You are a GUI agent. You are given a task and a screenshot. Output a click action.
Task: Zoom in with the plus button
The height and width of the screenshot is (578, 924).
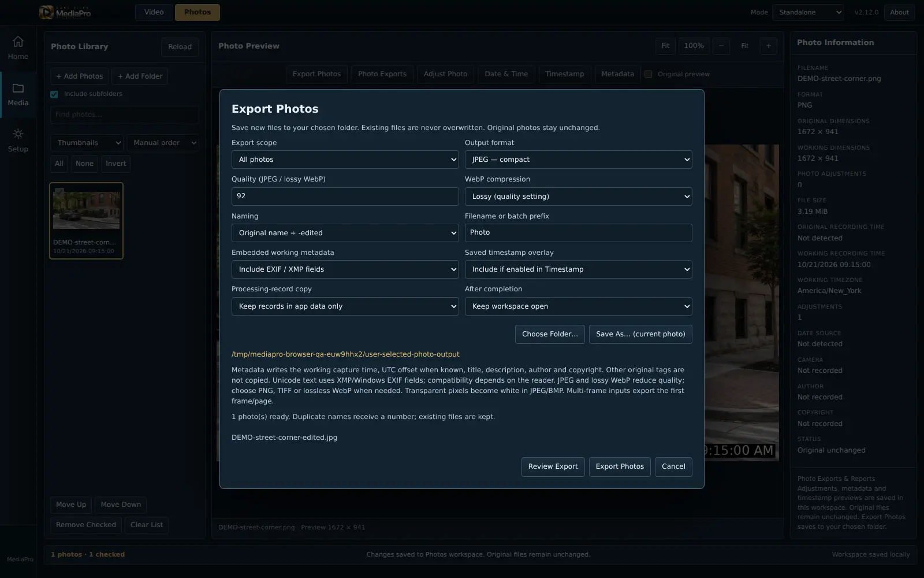coord(768,46)
